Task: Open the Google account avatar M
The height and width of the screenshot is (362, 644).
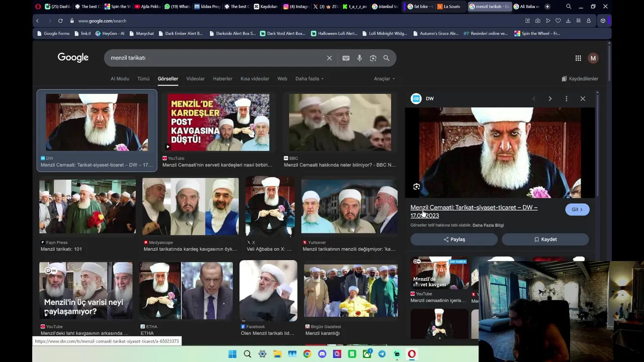Action: click(593, 58)
